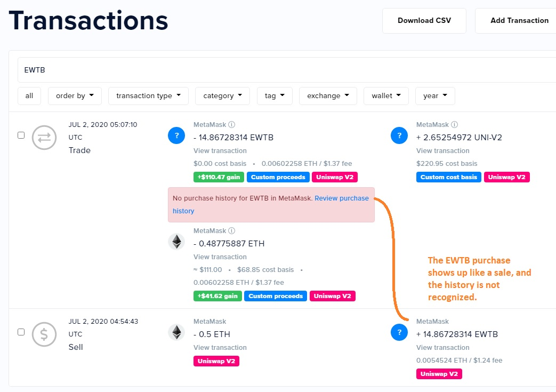Check the box for the Sell transaction

(21, 332)
